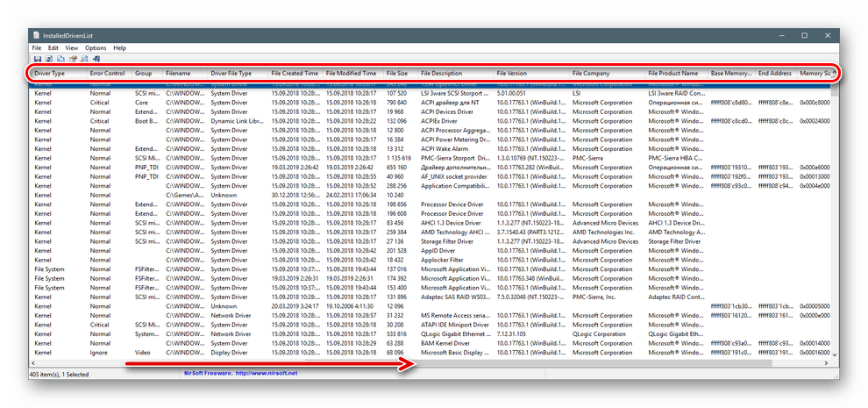Select the ACPI Wake Alarm row

tap(430, 148)
